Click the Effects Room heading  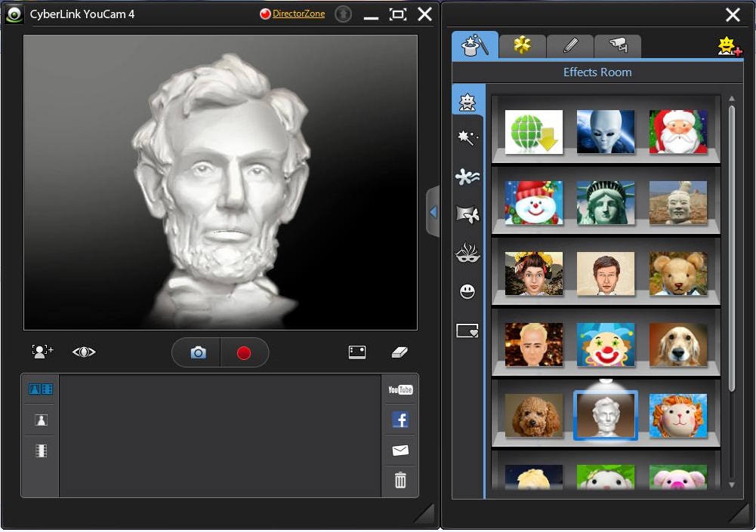(597, 72)
